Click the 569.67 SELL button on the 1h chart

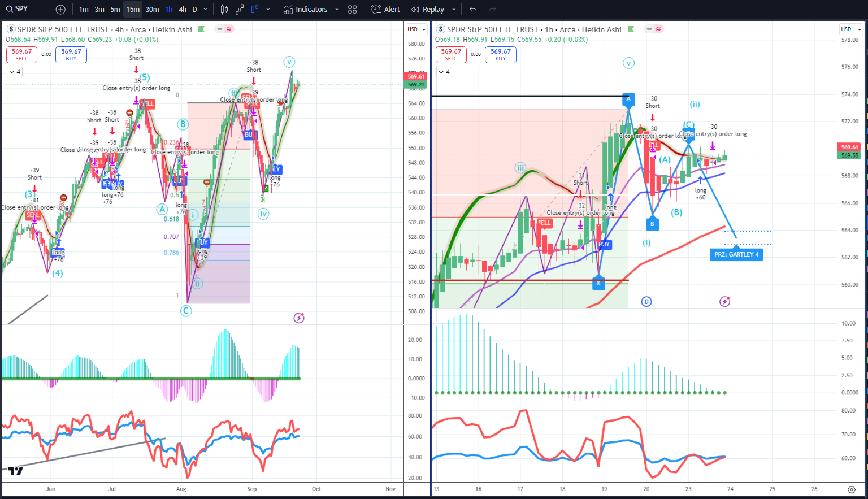click(451, 54)
